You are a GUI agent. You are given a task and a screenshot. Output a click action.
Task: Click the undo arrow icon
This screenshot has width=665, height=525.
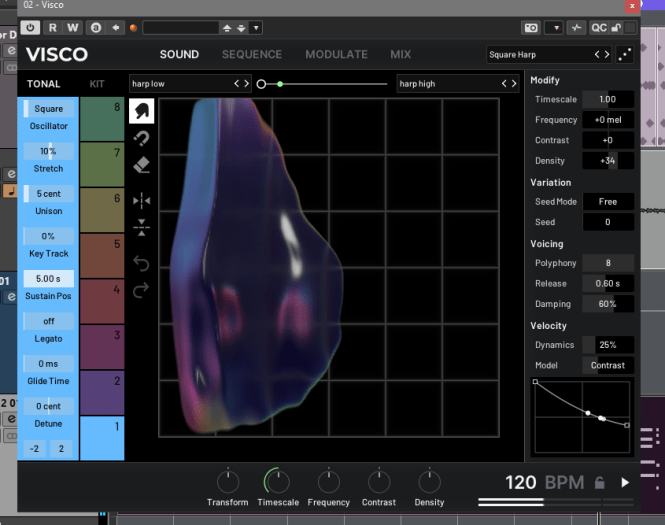click(x=141, y=263)
